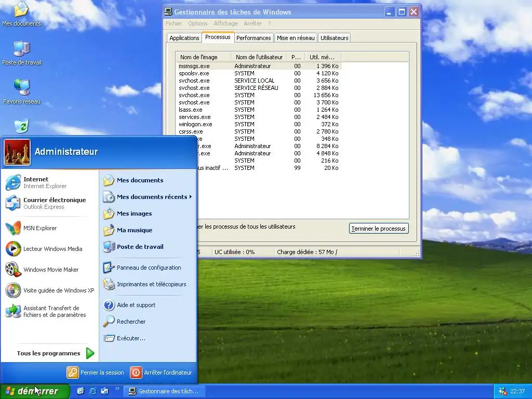This screenshot has height=399, width=532.
Task: Switch to Performances tab
Action: coord(254,37)
